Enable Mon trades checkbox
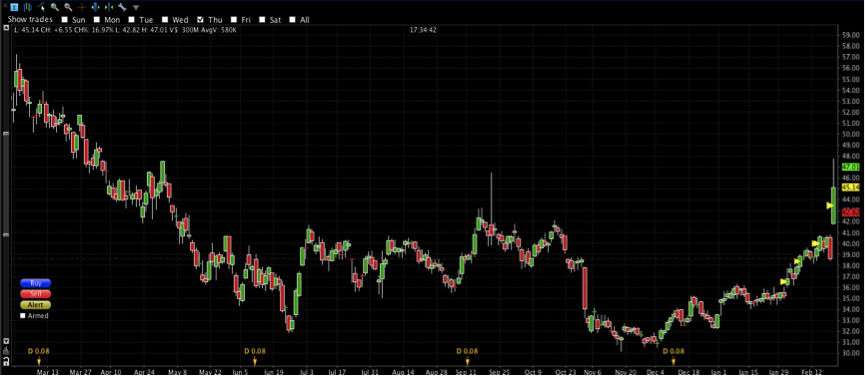Screen dimensions: 865x376 click(97, 20)
